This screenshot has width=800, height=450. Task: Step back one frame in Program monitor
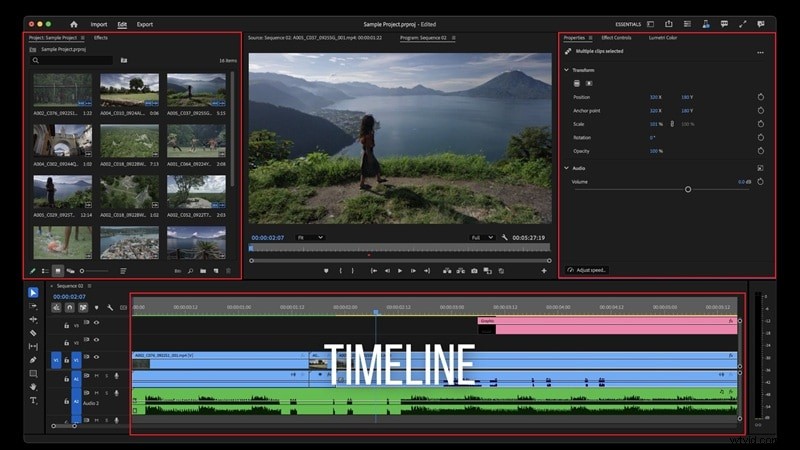tap(387, 271)
